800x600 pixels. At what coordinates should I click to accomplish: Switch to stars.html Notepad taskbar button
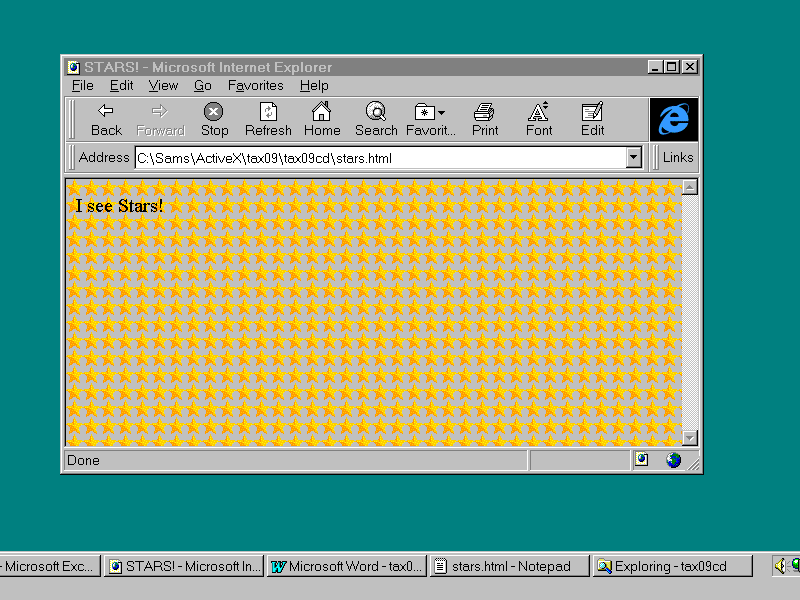[x=509, y=566]
